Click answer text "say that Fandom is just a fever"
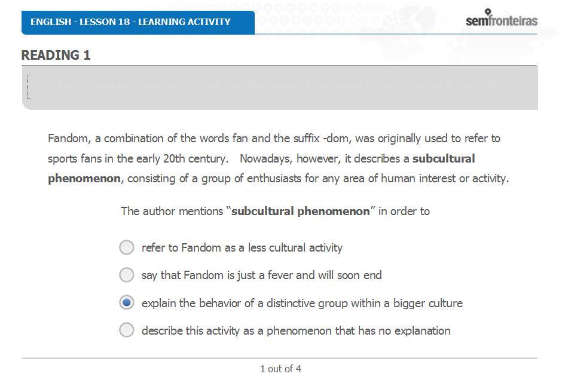The width and height of the screenshot is (562, 392). click(262, 275)
